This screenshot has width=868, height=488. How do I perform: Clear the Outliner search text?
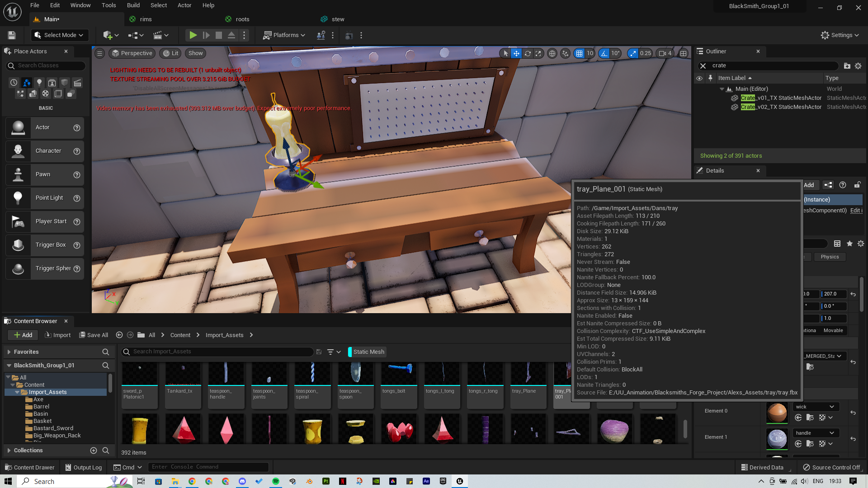click(703, 66)
